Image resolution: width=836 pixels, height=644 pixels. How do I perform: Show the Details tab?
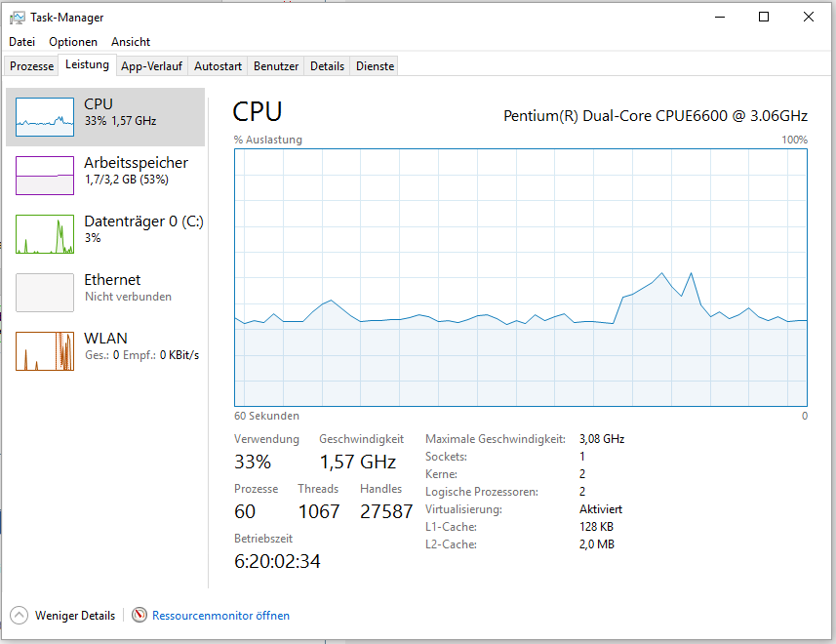[x=327, y=66]
